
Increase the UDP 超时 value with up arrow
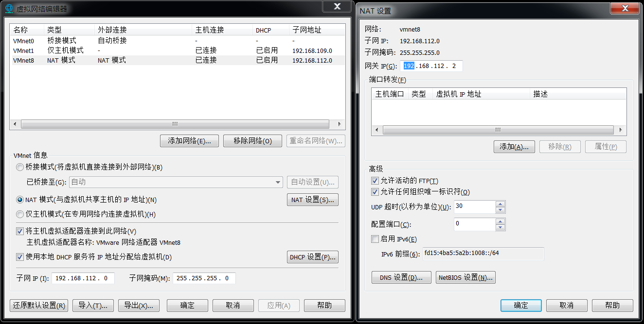(500, 204)
